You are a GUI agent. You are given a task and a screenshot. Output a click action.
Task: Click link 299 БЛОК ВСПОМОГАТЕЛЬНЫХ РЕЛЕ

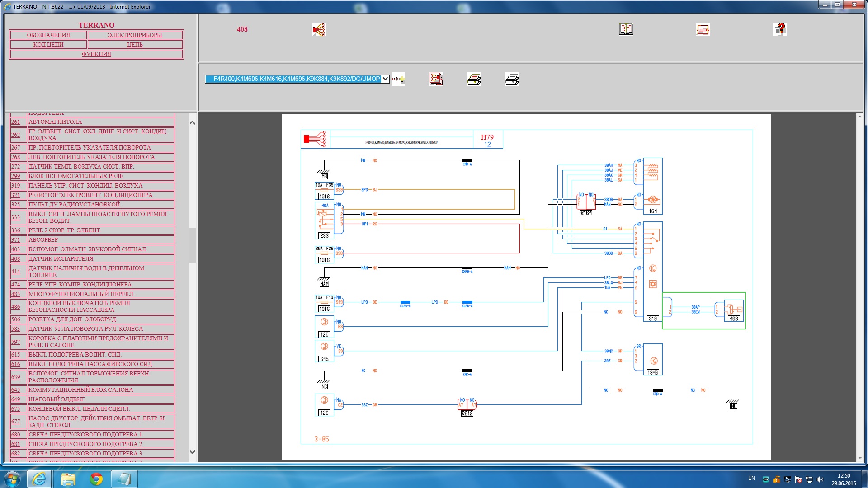16,176
